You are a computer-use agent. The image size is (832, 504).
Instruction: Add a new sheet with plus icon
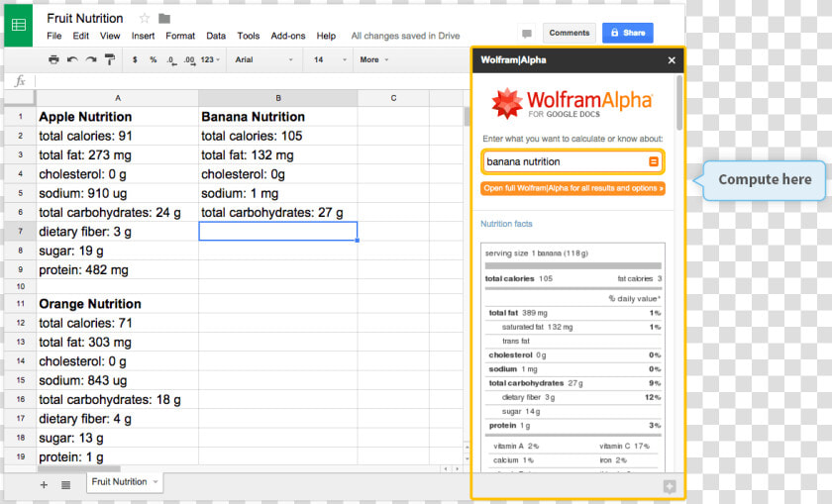point(44,484)
